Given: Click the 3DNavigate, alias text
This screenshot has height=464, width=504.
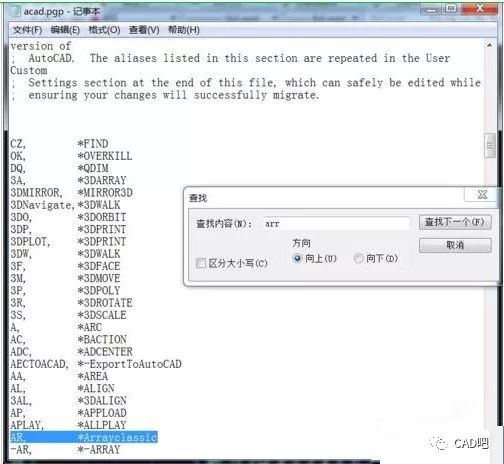Looking at the screenshot, I should point(42,205).
